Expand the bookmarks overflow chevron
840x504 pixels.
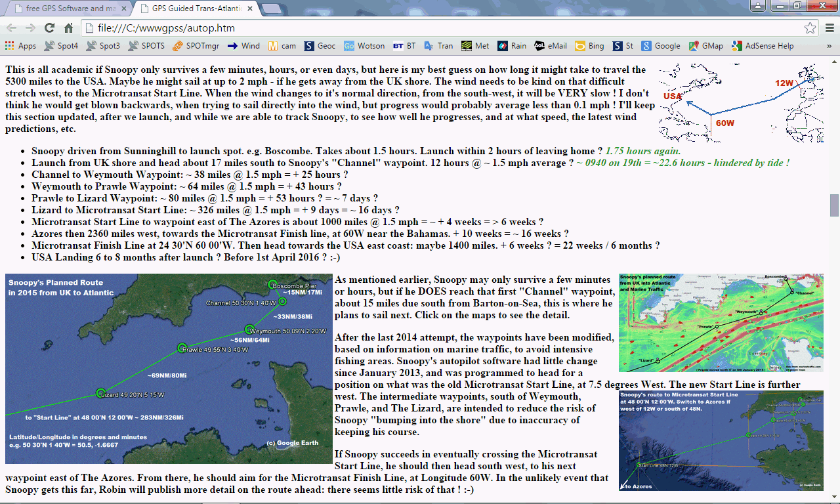[x=829, y=46]
